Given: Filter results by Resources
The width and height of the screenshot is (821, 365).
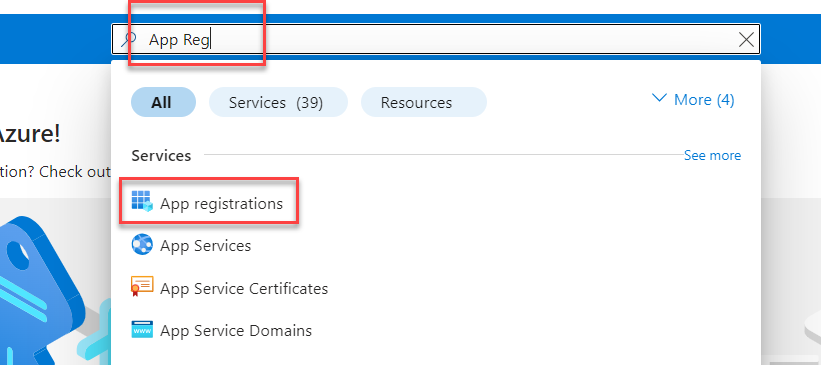Looking at the screenshot, I should click(424, 102).
